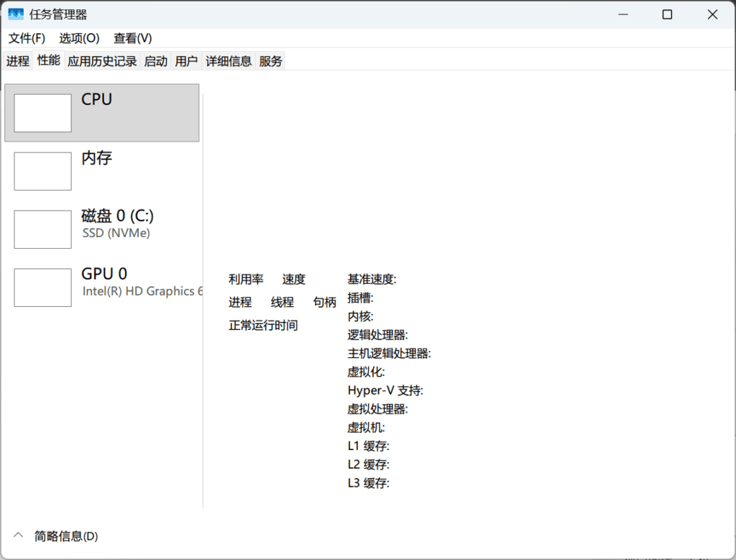Switch to the 进程 tab
Screen dimensions: 736x560
[17, 61]
